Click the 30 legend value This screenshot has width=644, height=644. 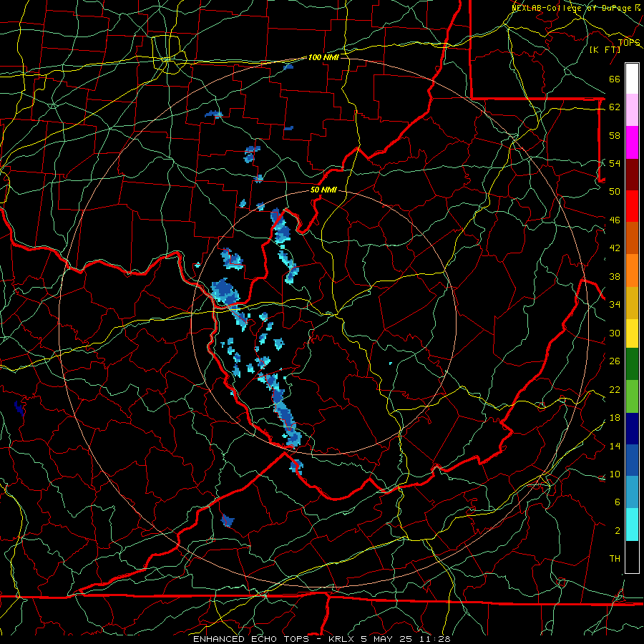click(615, 333)
